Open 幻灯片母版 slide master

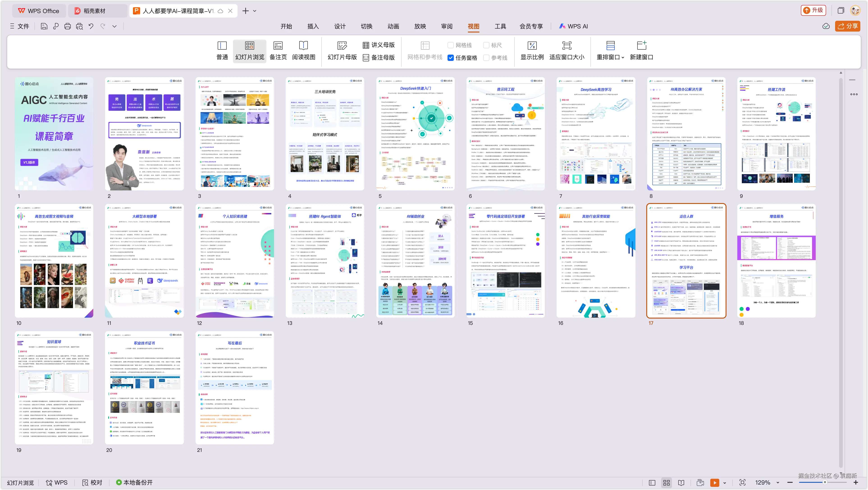point(342,51)
